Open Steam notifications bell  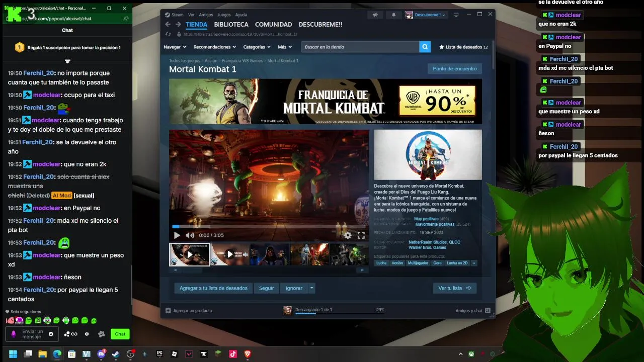pos(393,15)
